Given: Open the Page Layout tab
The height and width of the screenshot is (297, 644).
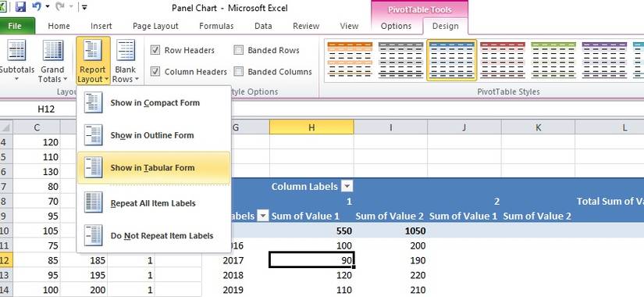Looking at the screenshot, I should click(155, 26).
